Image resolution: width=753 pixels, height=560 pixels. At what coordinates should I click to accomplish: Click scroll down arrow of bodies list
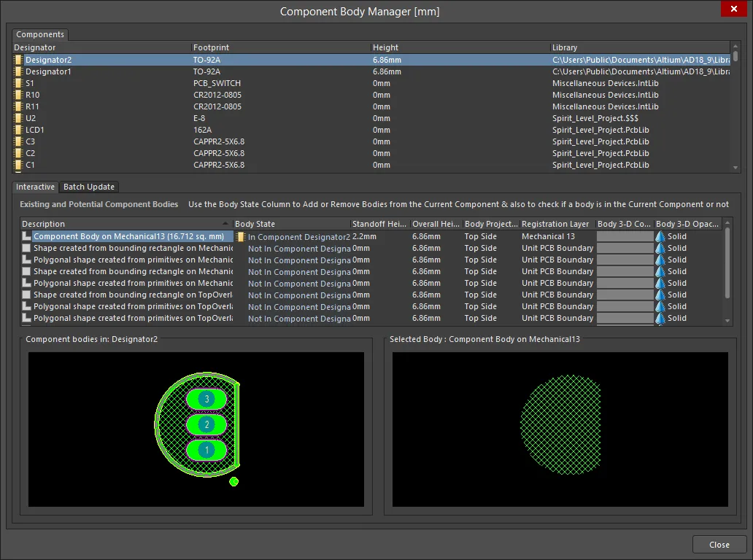[727, 321]
